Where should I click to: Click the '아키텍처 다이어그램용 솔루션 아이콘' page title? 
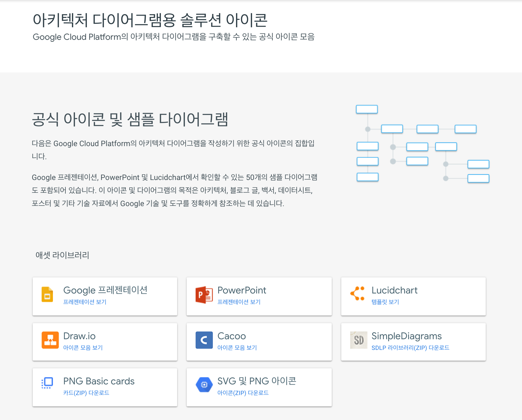[150, 20]
